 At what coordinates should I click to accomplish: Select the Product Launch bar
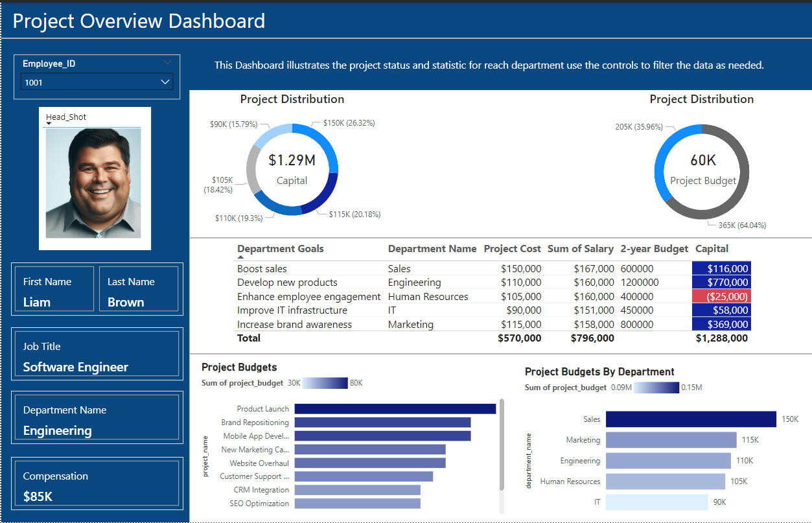pos(395,409)
